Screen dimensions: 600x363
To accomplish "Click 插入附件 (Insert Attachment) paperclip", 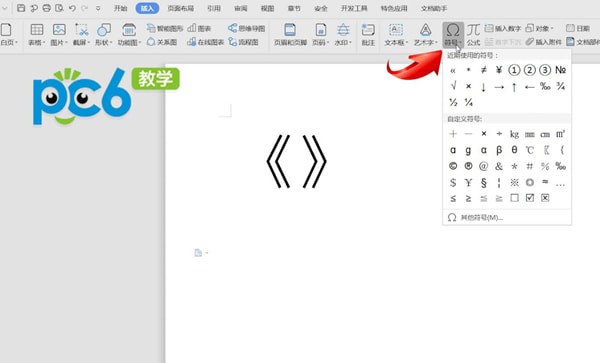I will point(543,42).
